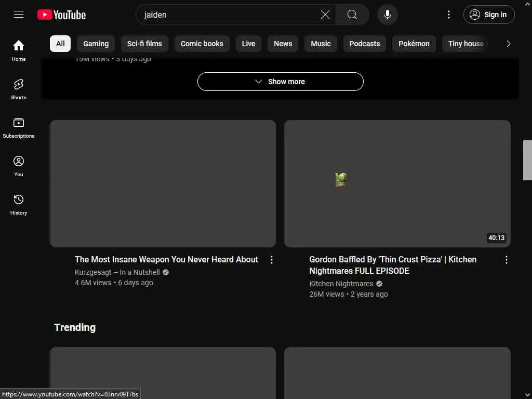Open Kitchen Nightmares video thumbnail
The height and width of the screenshot is (399, 532).
pyautogui.click(x=397, y=183)
